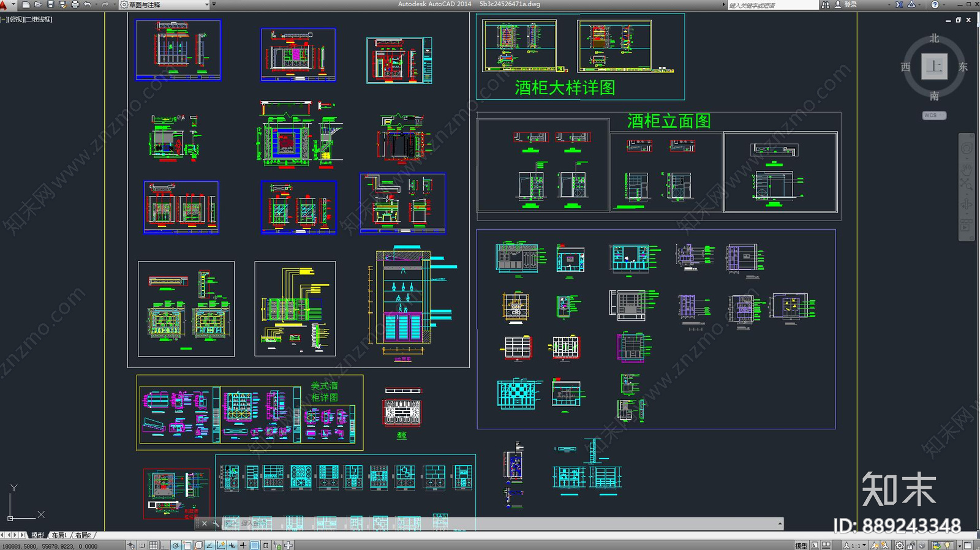
Task: Toggle Snap Mode in status bar
Action: pos(143,545)
